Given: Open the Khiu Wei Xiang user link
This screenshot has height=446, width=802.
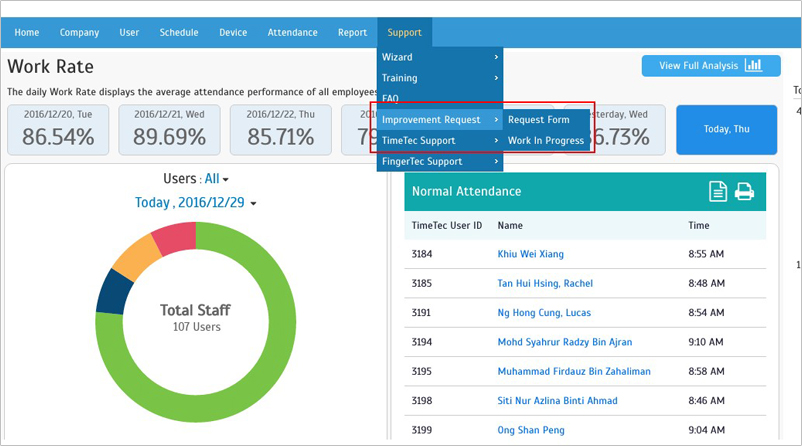Looking at the screenshot, I should pos(530,254).
